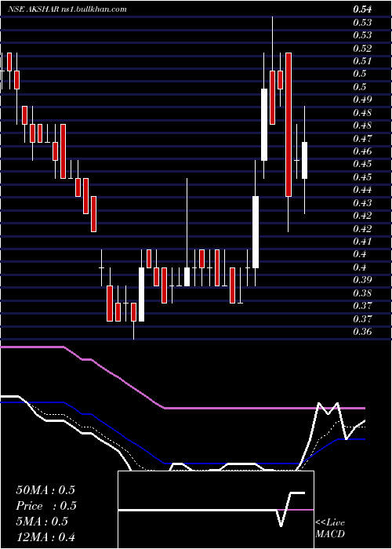Click the 0.39 price axis label
Screen dimensions: 392x549
tap(362, 280)
